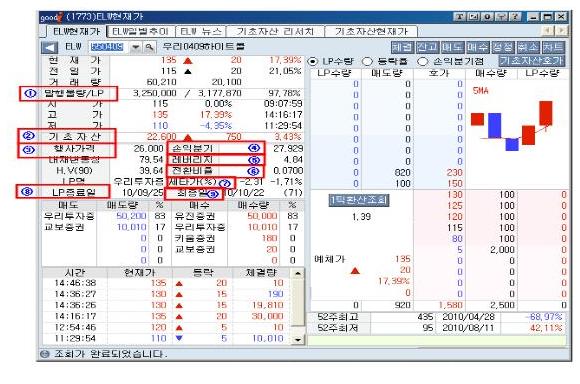Image resolution: width=580 pixels, height=384 pixels.
Task: Click the small icon after 우리0409하이트 name
Action: point(240,47)
